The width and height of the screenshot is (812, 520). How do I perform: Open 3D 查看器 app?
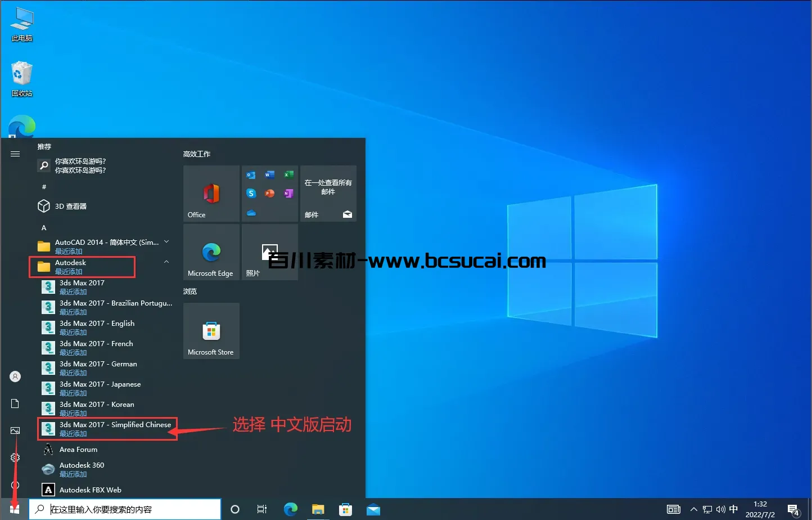click(x=104, y=206)
